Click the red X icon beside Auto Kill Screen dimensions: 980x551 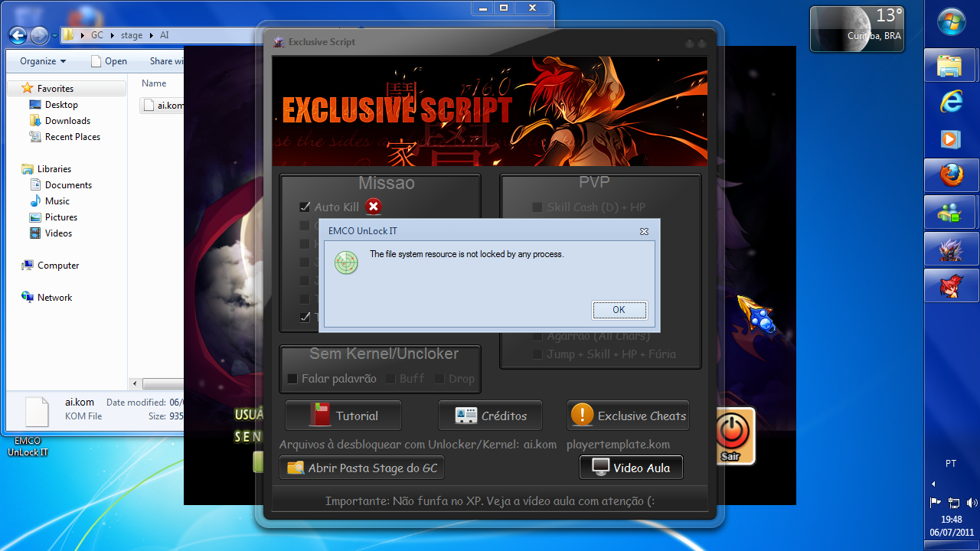point(373,207)
